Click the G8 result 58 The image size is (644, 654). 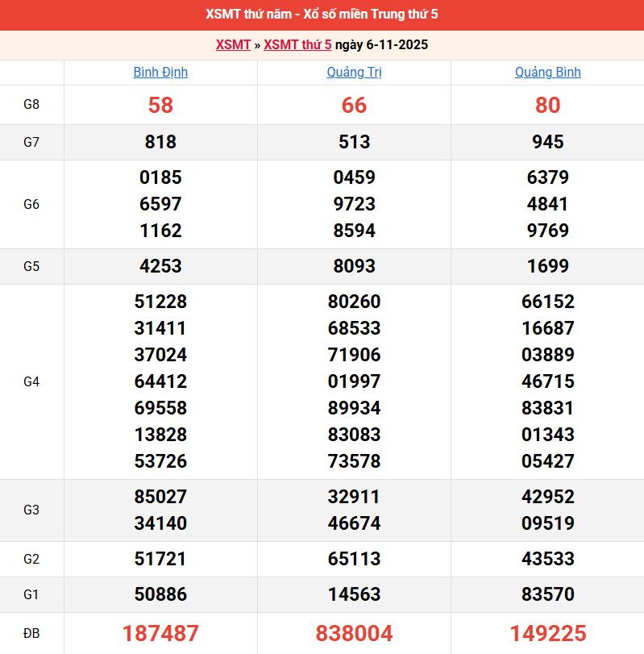click(160, 105)
